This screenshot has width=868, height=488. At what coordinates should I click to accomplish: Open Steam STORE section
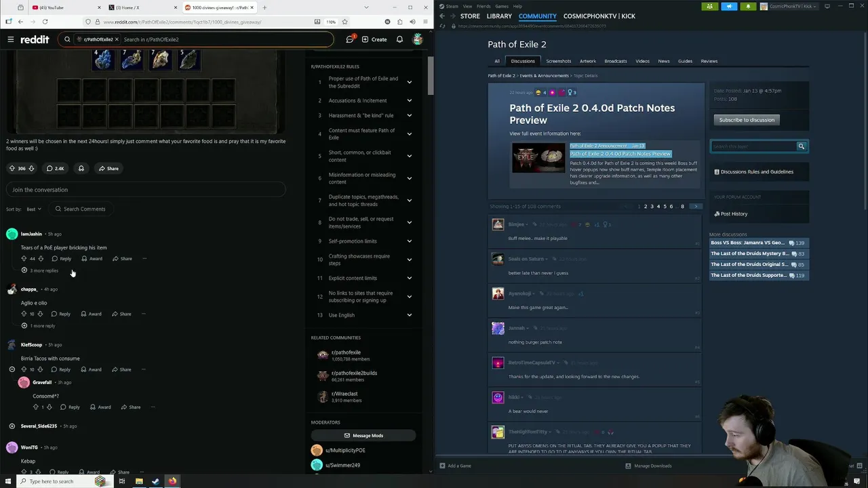point(470,16)
